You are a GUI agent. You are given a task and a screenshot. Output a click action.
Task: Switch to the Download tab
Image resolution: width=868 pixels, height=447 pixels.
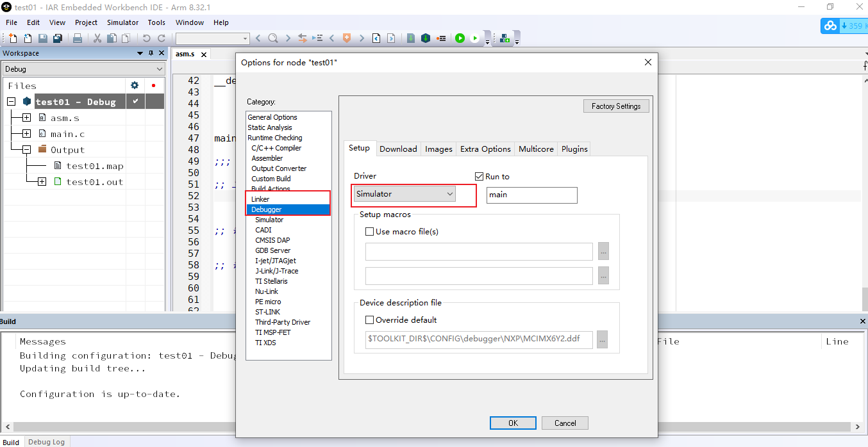[x=398, y=149]
